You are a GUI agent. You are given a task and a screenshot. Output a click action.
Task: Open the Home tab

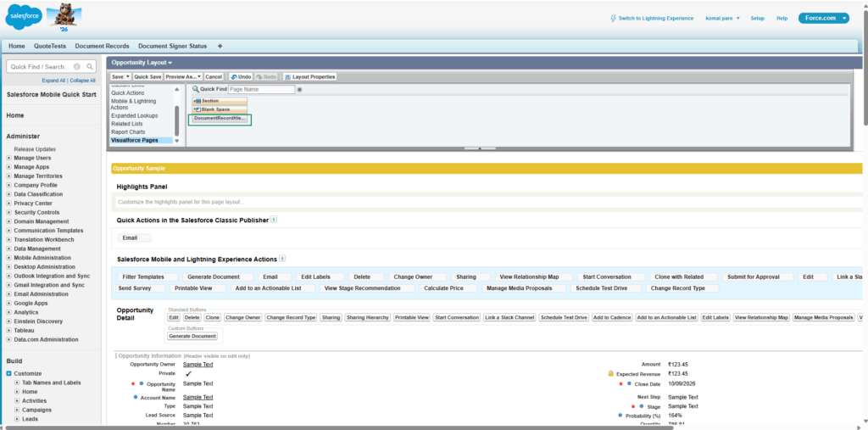tap(17, 46)
